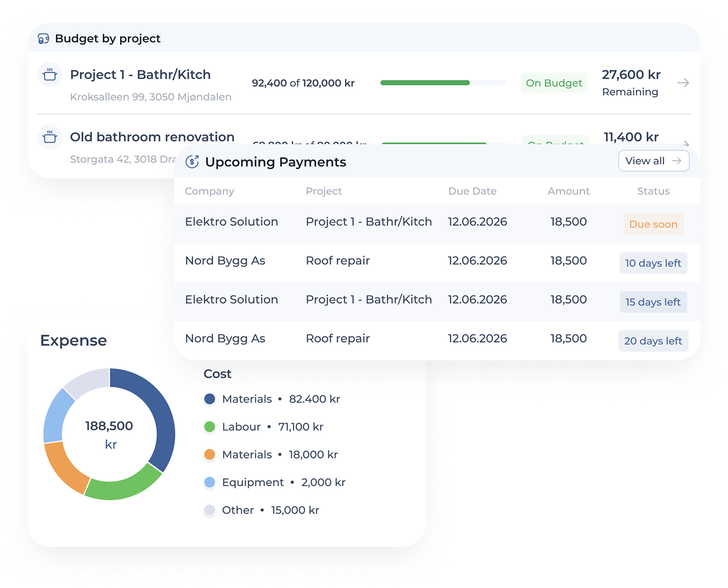
Task: Click the 15 days left status badge
Action: 653,302
